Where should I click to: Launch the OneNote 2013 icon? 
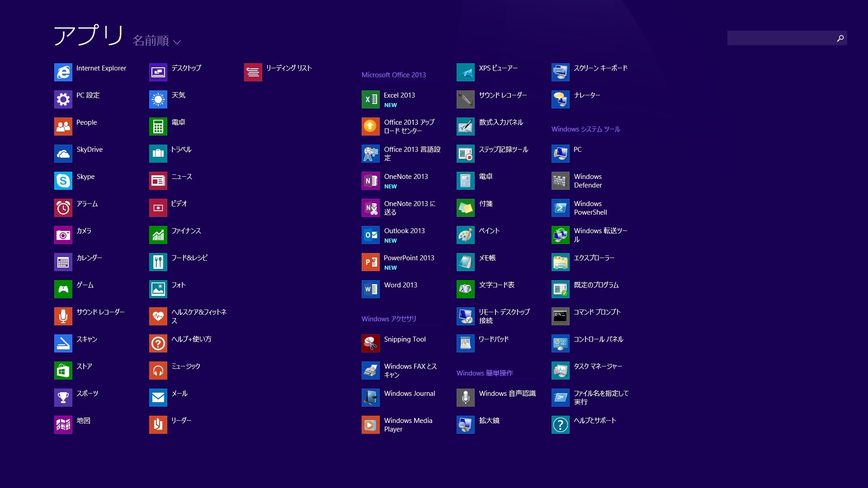click(x=371, y=181)
